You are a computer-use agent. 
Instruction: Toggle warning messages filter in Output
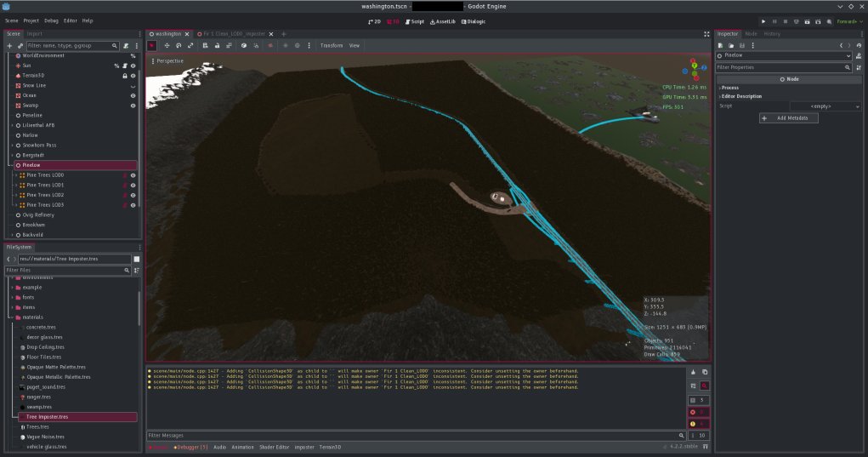pyautogui.click(x=699, y=424)
